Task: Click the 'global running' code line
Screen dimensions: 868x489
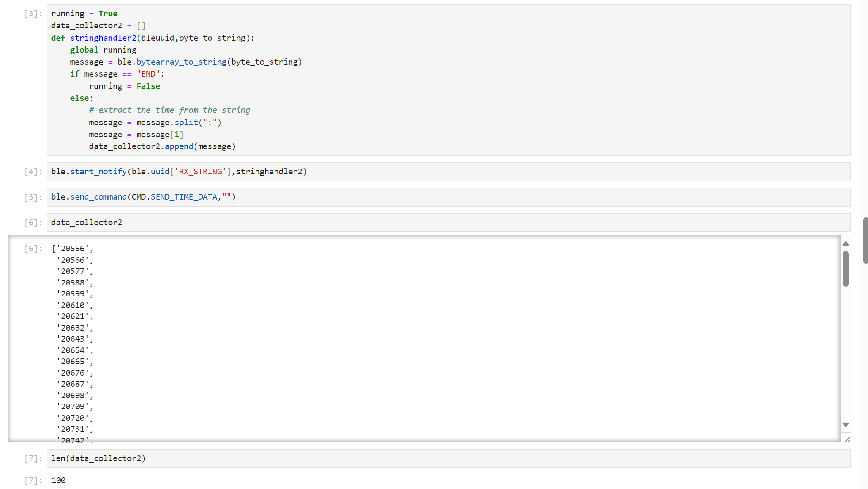Action: click(x=103, y=50)
